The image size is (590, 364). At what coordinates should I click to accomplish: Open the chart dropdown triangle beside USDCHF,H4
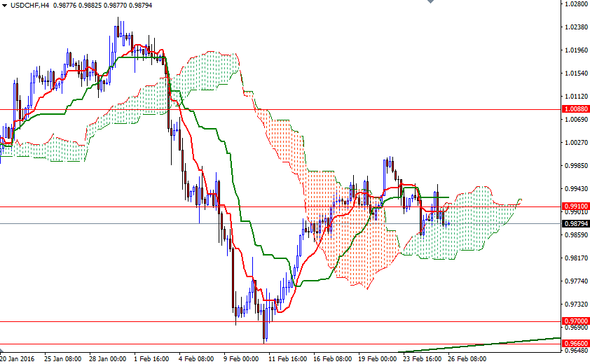pos(4,6)
